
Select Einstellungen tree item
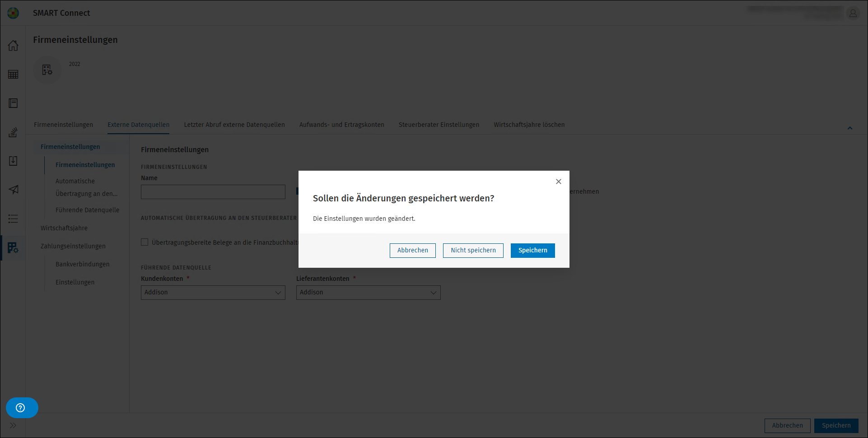(x=75, y=282)
